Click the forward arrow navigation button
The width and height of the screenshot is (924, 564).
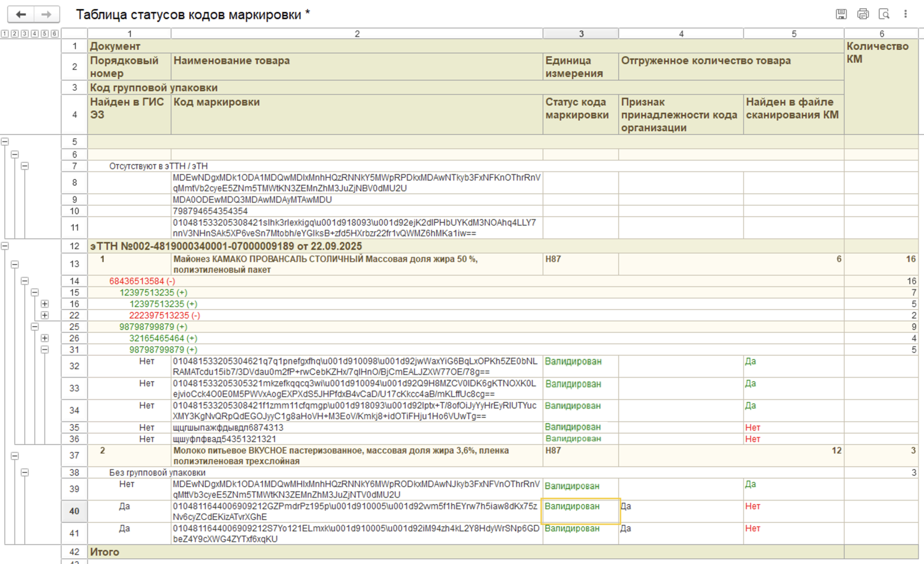(x=47, y=14)
